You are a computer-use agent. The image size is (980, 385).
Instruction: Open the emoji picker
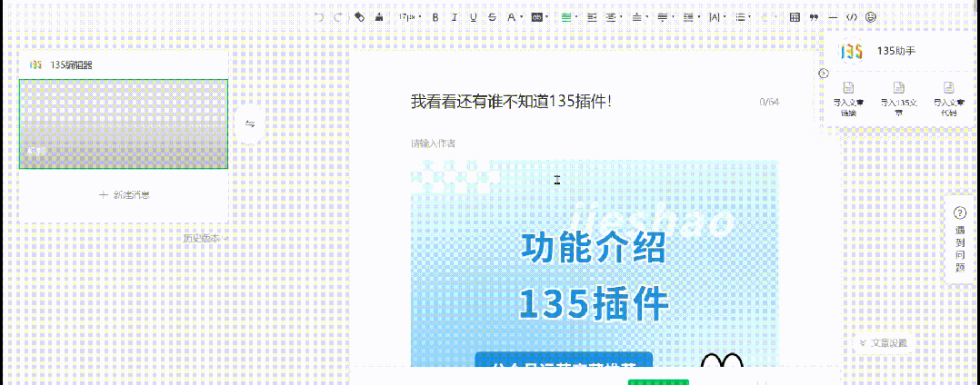pyautogui.click(x=871, y=16)
